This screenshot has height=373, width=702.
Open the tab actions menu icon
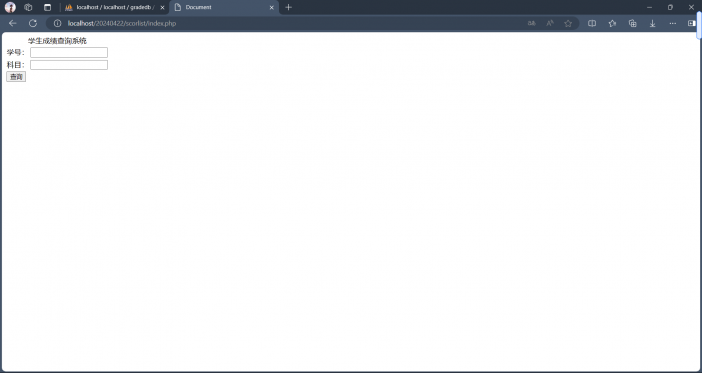(47, 7)
